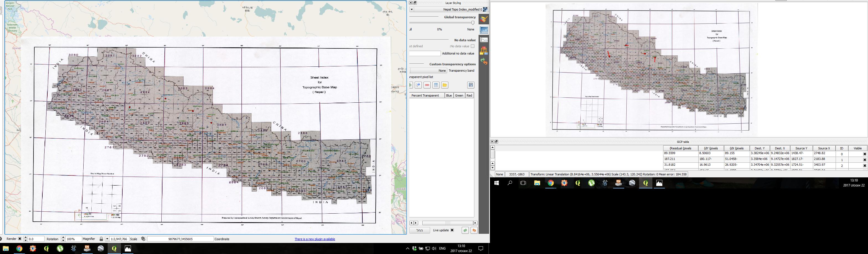868x254 pixels.
Task: Click the export to file save icon
Action: (471, 85)
